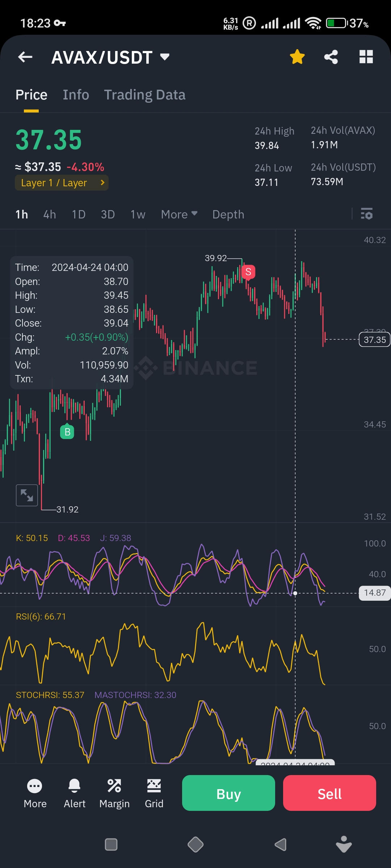Open Margin trading

coord(114,793)
